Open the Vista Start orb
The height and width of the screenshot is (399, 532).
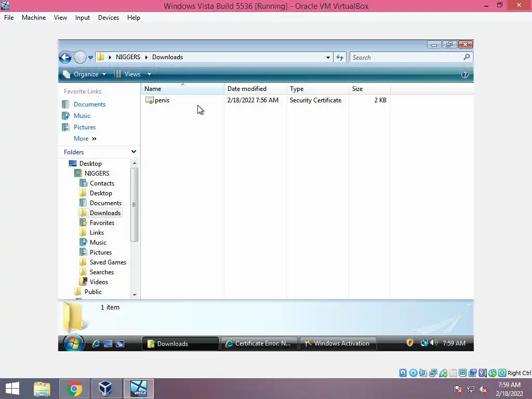tap(73, 343)
